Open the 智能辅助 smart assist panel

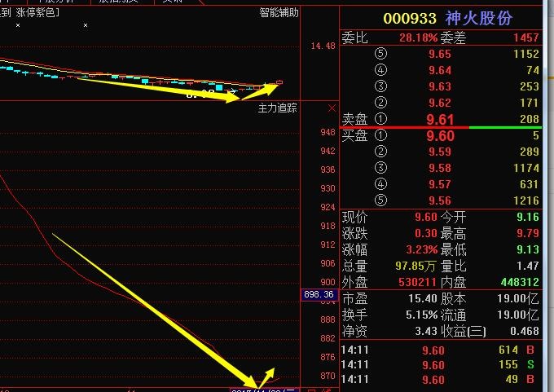pos(279,13)
